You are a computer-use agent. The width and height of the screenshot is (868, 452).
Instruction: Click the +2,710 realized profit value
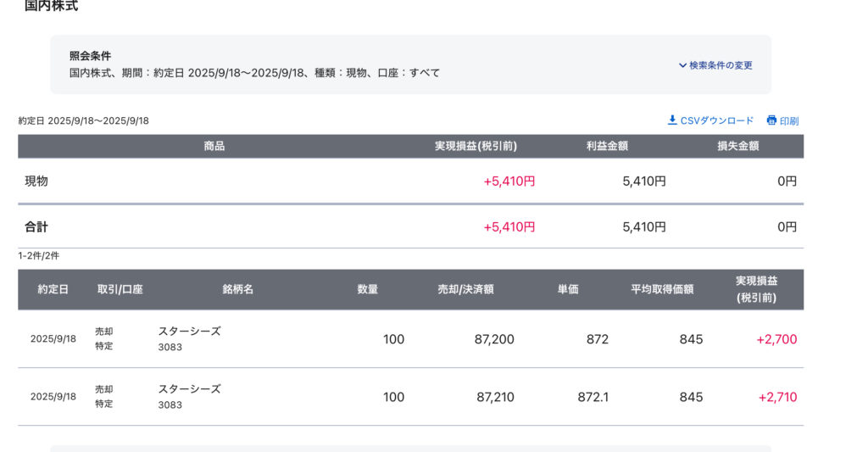[x=777, y=397]
